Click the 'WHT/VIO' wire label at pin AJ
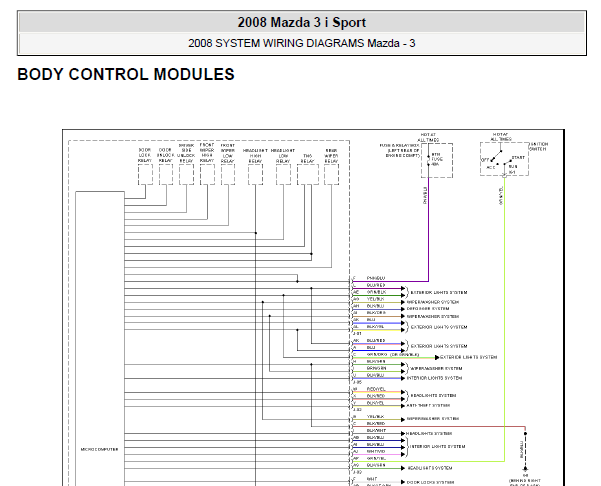Image resolution: width=601 pixels, height=486 pixels. tap(376, 452)
